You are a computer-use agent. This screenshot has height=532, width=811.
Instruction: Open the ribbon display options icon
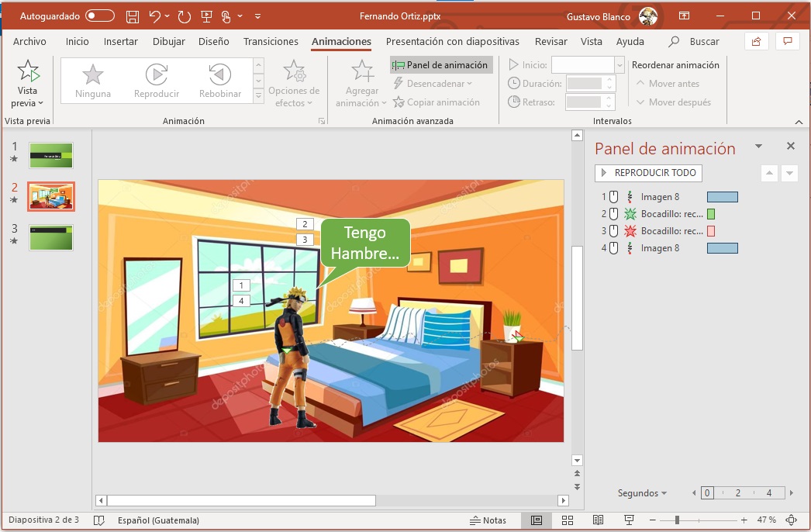[685, 16]
